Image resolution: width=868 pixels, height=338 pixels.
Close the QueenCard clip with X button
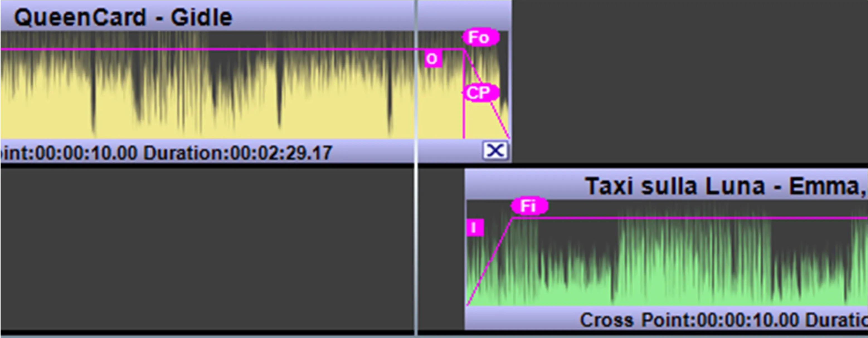click(495, 150)
